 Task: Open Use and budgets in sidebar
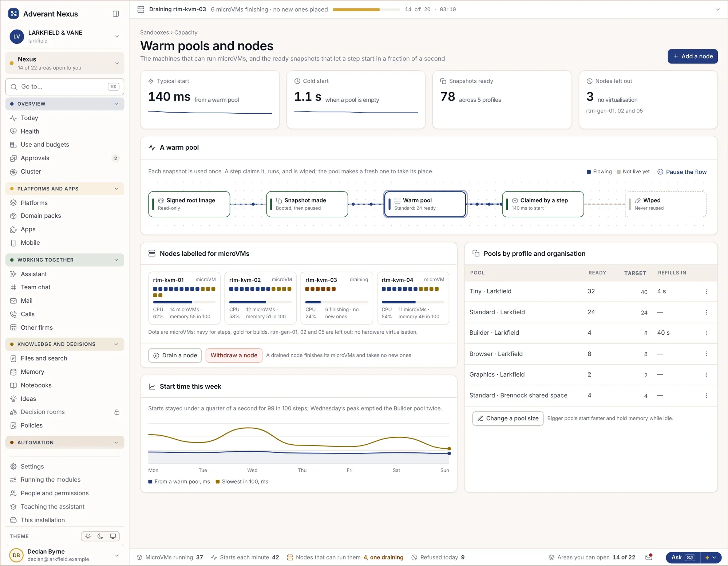point(45,145)
